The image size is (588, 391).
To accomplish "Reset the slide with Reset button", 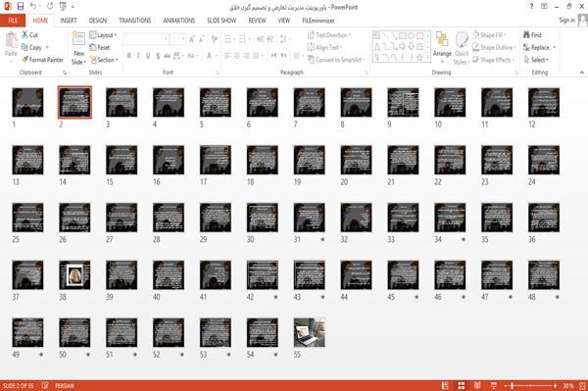I will (x=99, y=47).
